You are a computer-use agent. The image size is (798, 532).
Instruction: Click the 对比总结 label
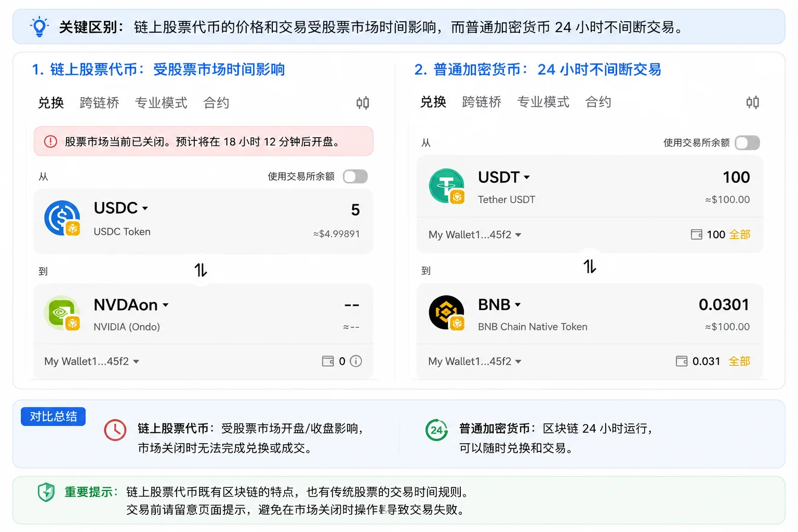pyautogui.click(x=53, y=417)
